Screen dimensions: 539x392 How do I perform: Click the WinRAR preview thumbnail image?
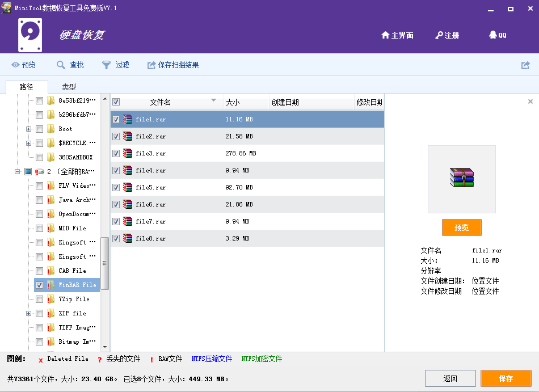[x=462, y=177]
